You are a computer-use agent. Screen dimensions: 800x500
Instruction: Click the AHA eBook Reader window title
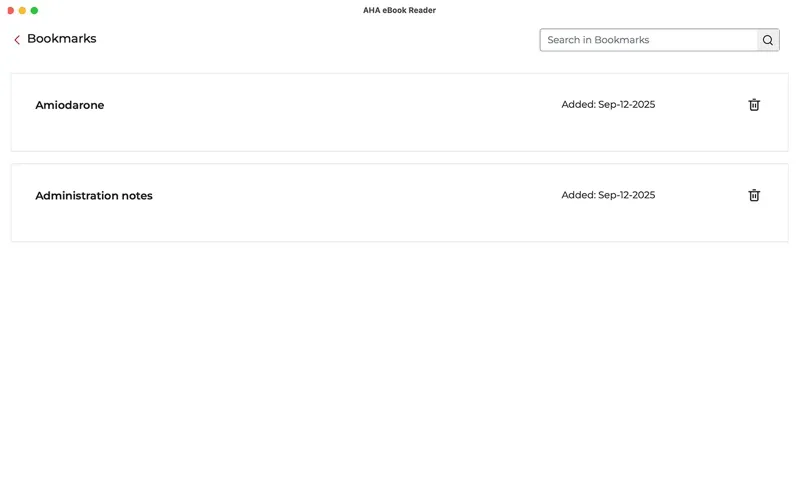[399, 10]
